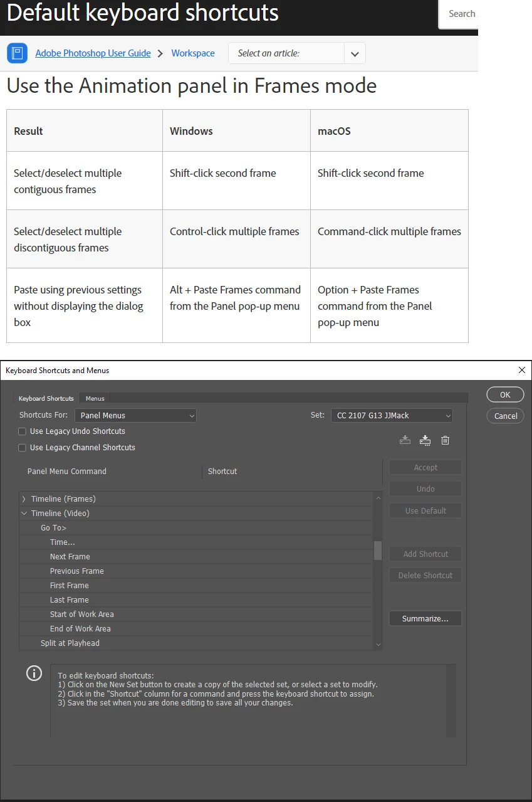
Task: Select the Last Frame command row
Action: (x=196, y=600)
